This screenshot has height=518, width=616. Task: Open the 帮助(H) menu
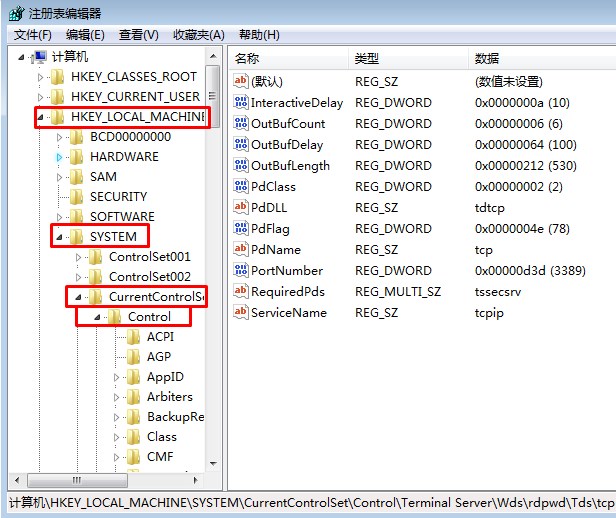click(258, 35)
